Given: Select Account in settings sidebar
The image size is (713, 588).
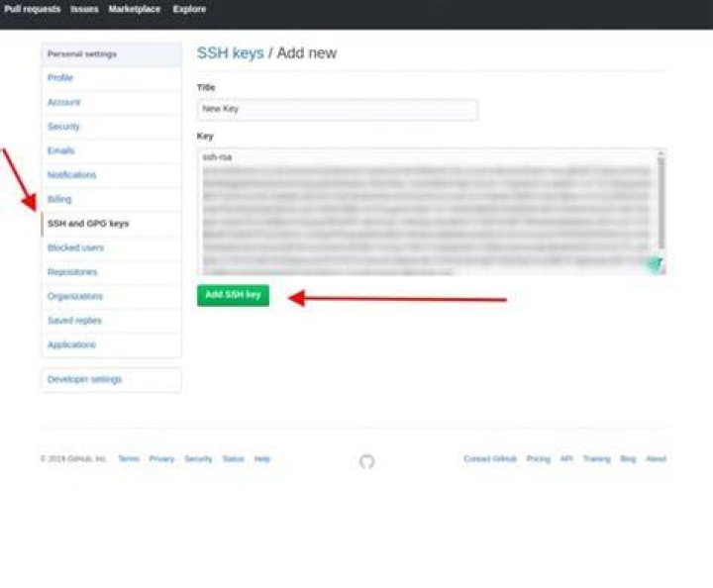Looking at the screenshot, I should [111, 102].
